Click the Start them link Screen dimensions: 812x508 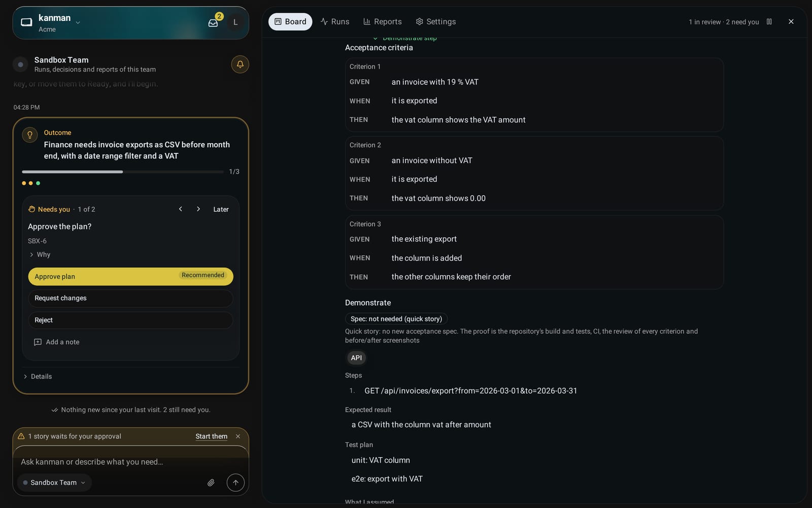point(211,436)
